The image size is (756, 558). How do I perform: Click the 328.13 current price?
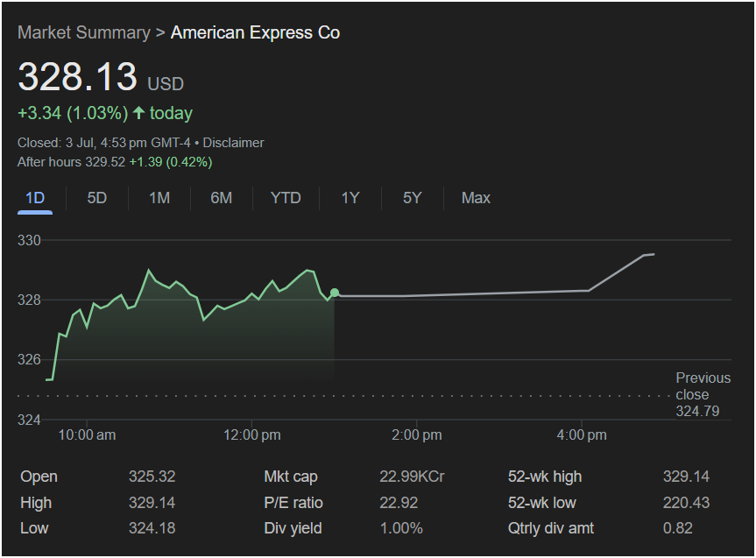pyautogui.click(x=78, y=77)
